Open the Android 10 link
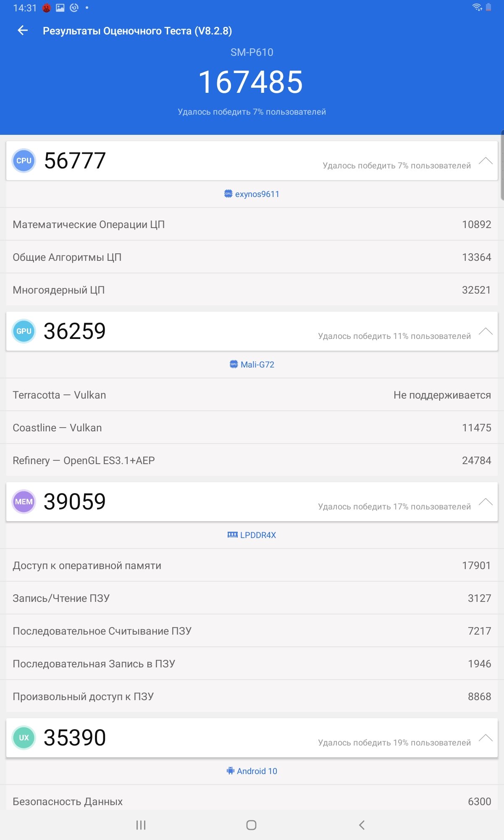Screen dimensions: 504x840 (252, 771)
